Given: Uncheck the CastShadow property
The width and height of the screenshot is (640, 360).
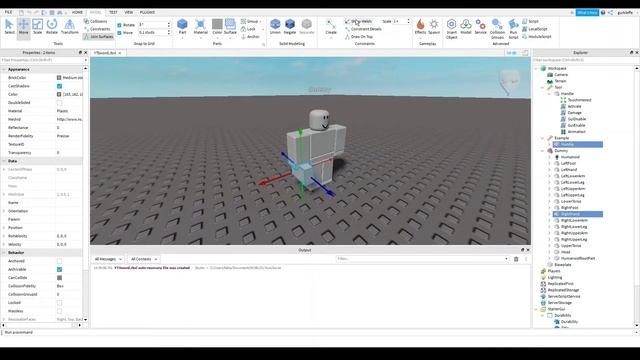Looking at the screenshot, I should point(60,86).
